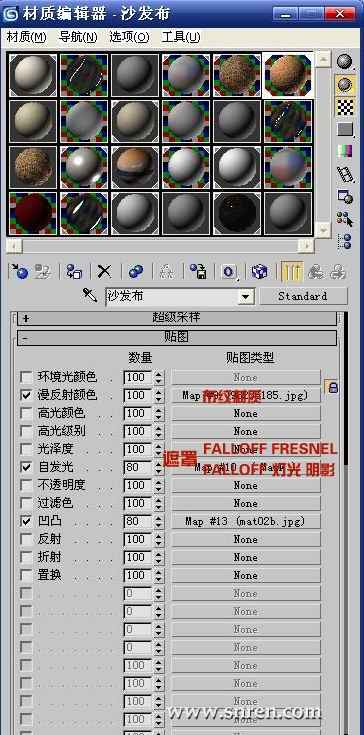Click the Sample Type sphere icon
The width and height of the screenshot is (364, 735).
point(345,61)
